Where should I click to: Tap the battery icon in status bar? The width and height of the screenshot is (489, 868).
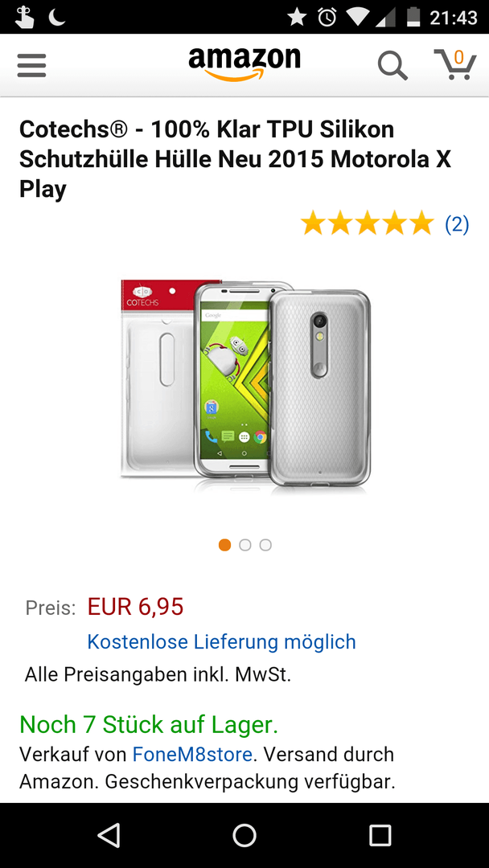pyautogui.click(x=413, y=17)
